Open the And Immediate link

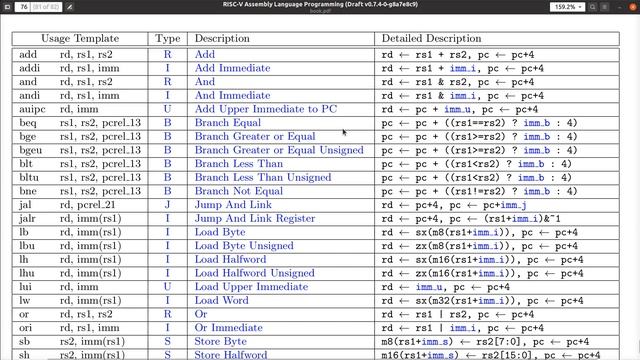tap(232, 95)
